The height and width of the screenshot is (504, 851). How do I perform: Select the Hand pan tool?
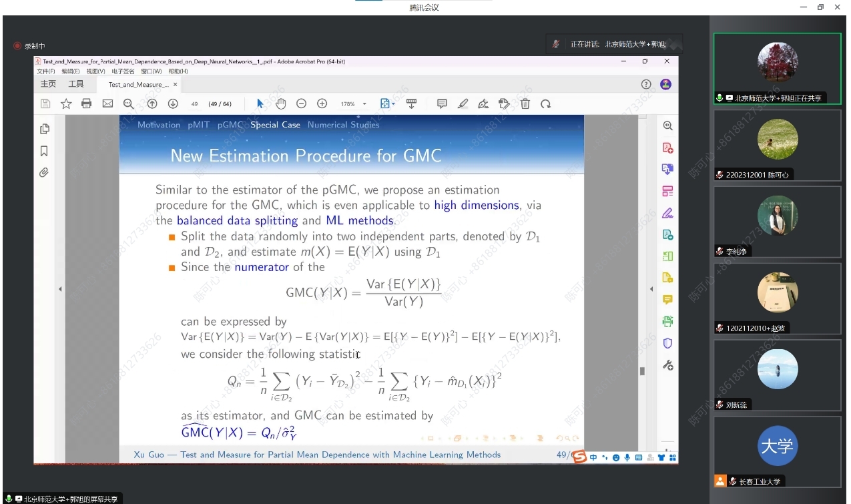pyautogui.click(x=280, y=103)
